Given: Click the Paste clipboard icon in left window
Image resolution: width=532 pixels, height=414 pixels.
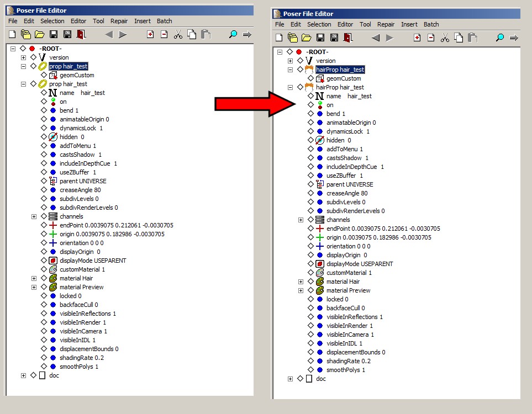Looking at the screenshot, I should pyautogui.click(x=206, y=34).
